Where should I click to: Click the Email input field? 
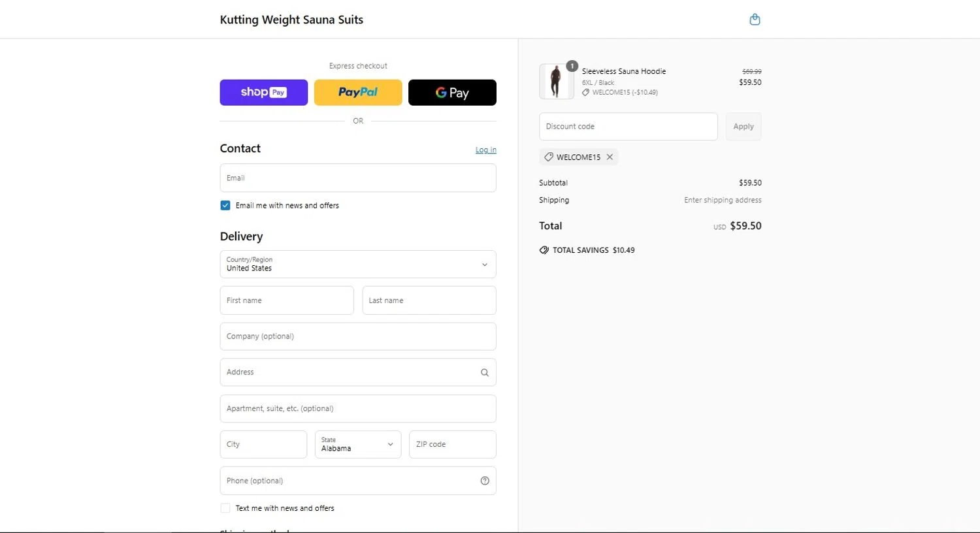click(358, 178)
